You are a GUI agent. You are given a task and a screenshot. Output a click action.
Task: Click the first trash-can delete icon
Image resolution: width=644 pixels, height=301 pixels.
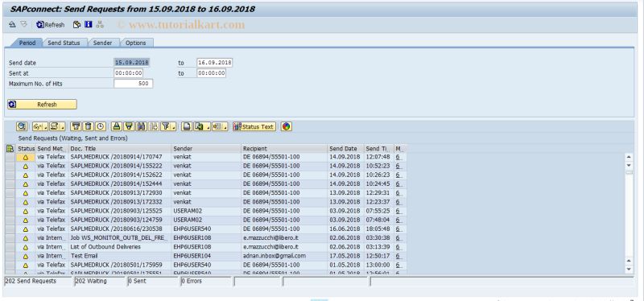click(76, 126)
